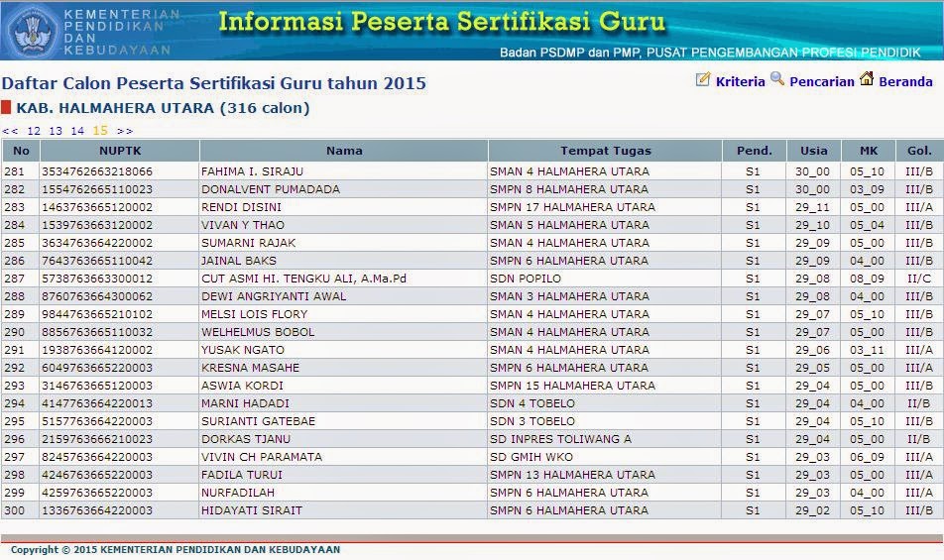Screen dimensions: 944x560
Task: Go to Beranda home link
Action: [905, 82]
